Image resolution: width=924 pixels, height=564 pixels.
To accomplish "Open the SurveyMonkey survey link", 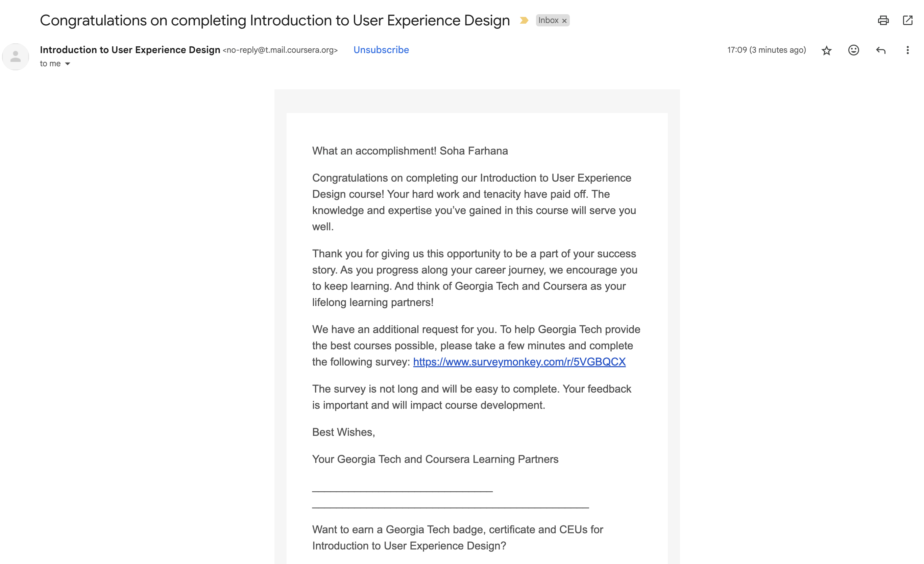I will [x=519, y=362].
